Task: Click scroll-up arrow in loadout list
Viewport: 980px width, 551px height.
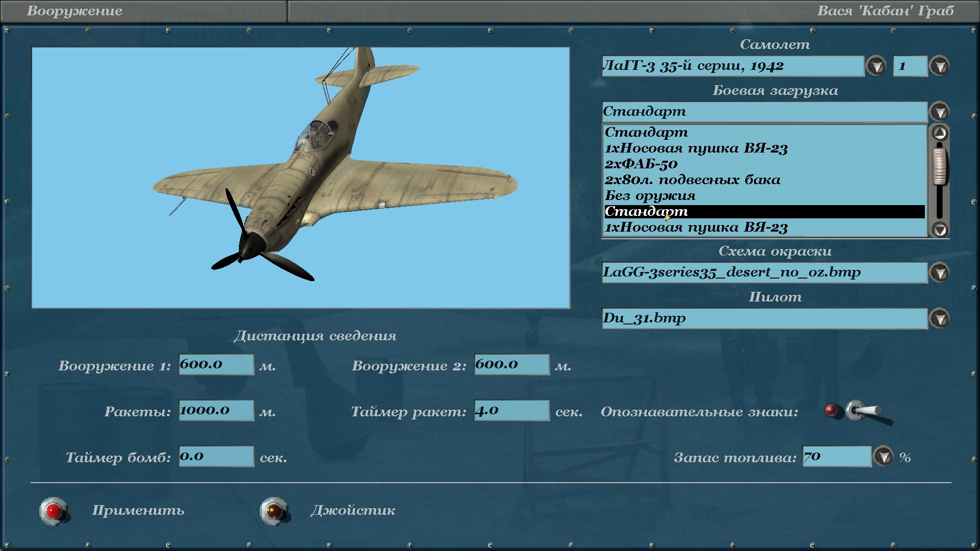Action: [x=940, y=133]
